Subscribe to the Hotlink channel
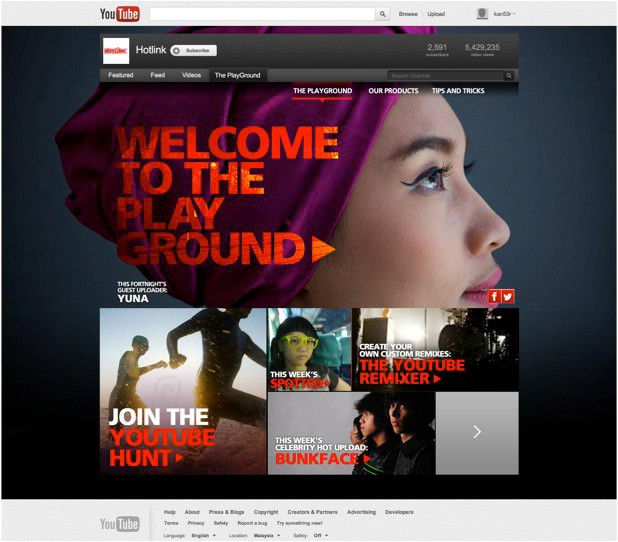The width and height of the screenshot is (618, 542). [194, 50]
